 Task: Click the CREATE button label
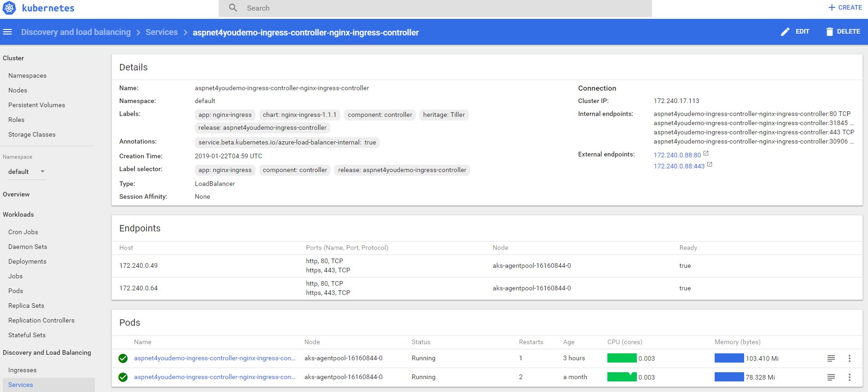point(850,7)
